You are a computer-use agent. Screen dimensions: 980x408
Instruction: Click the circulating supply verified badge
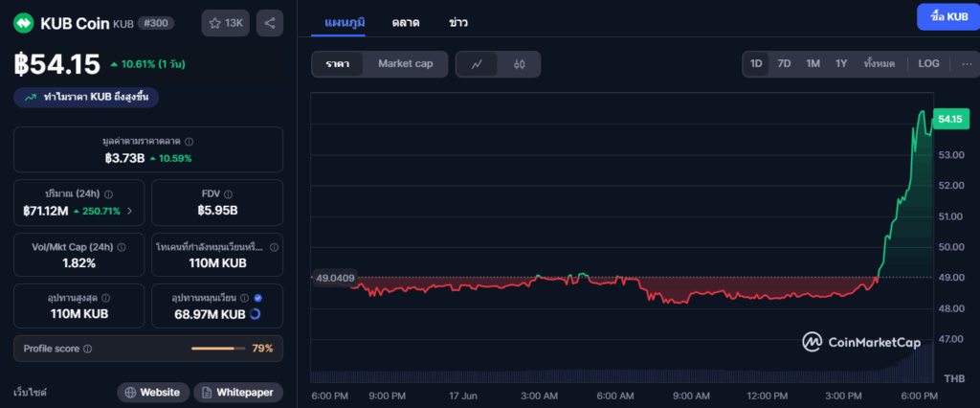click(256, 298)
